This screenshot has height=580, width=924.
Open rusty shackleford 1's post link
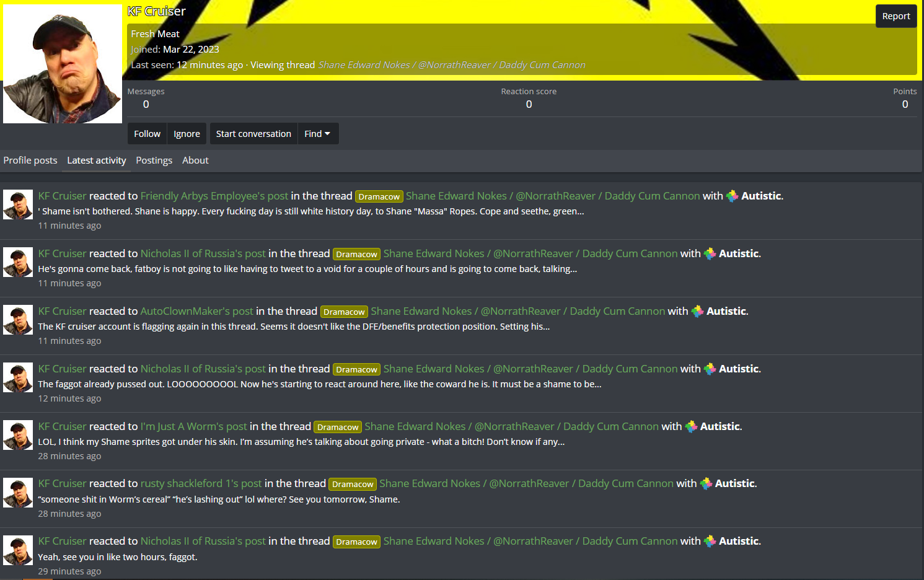201,483
